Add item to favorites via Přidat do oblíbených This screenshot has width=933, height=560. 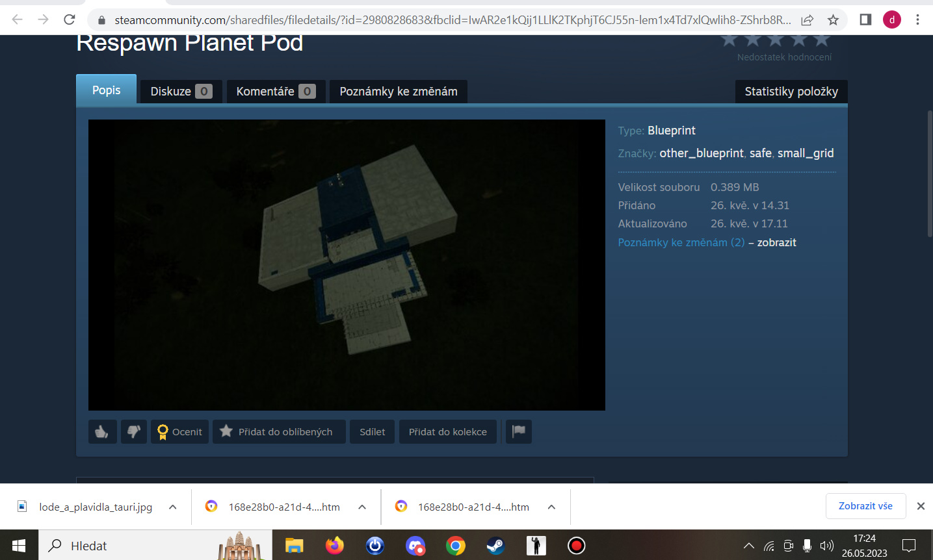[276, 432]
